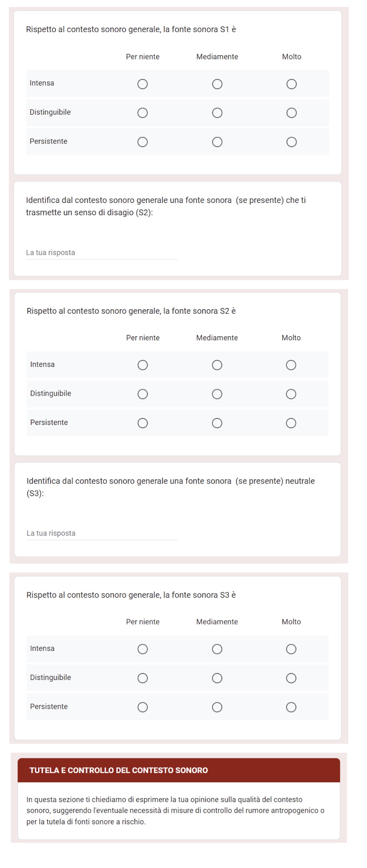Mark 'Per niente' for S1 Persistente
This screenshot has height=868, width=367.
click(142, 142)
